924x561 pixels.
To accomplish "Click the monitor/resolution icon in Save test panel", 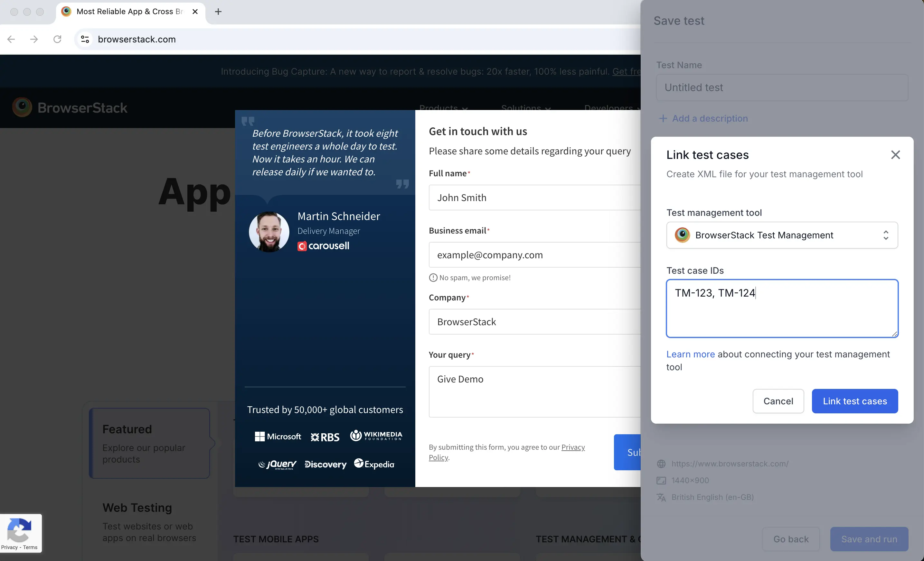I will 661,480.
